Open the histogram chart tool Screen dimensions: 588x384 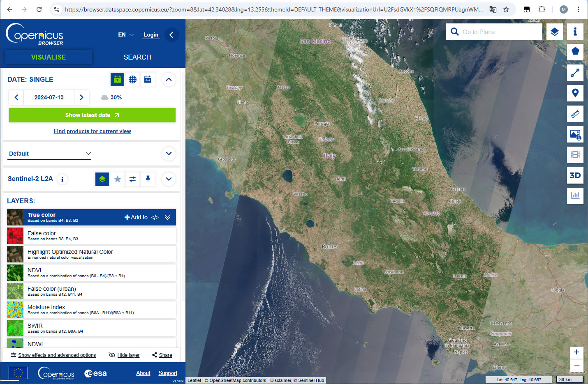[575, 196]
